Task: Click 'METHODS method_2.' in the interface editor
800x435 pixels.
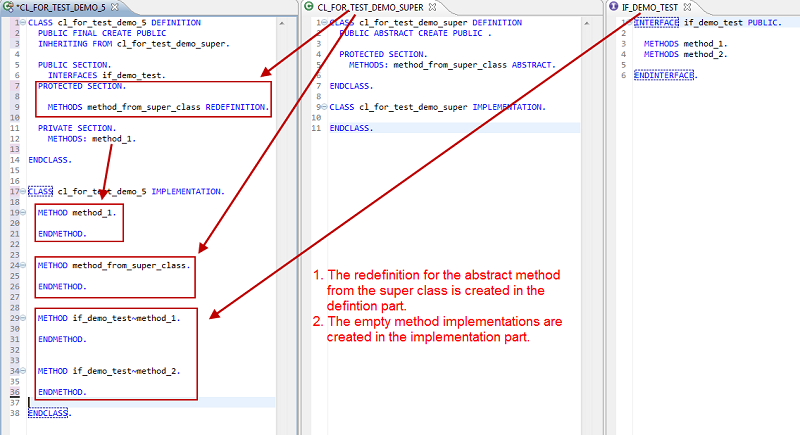Action: (x=686, y=54)
